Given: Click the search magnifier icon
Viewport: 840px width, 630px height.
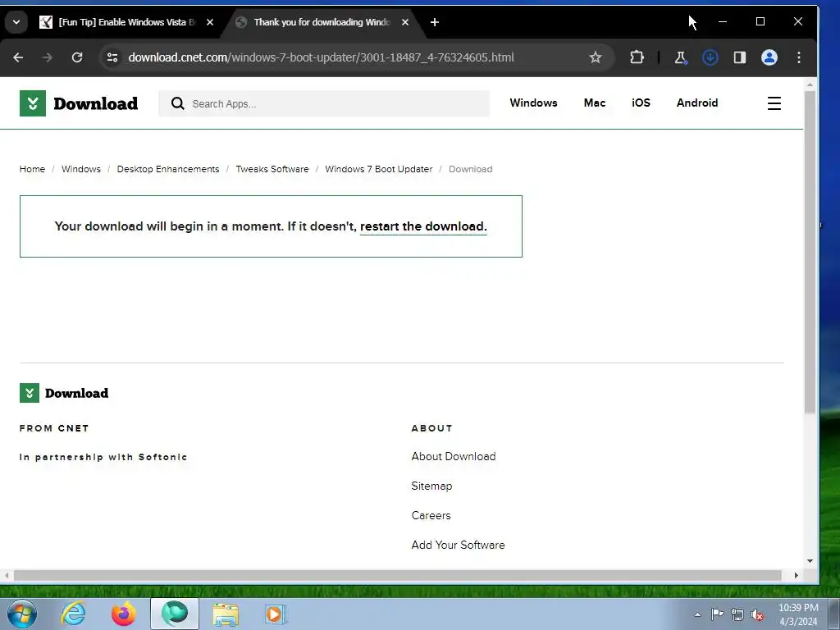Looking at the screenshot, I should click(178, 103).
